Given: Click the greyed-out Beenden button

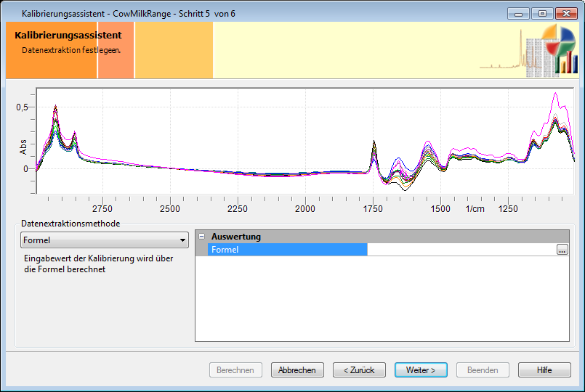Looking at the screenshot, I should (x=483, y=370).
